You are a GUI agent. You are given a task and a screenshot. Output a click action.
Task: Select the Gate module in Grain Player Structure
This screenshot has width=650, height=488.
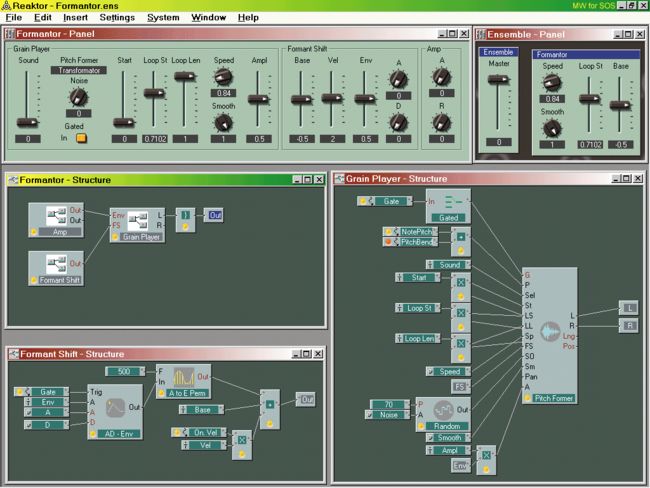point(385,201)
